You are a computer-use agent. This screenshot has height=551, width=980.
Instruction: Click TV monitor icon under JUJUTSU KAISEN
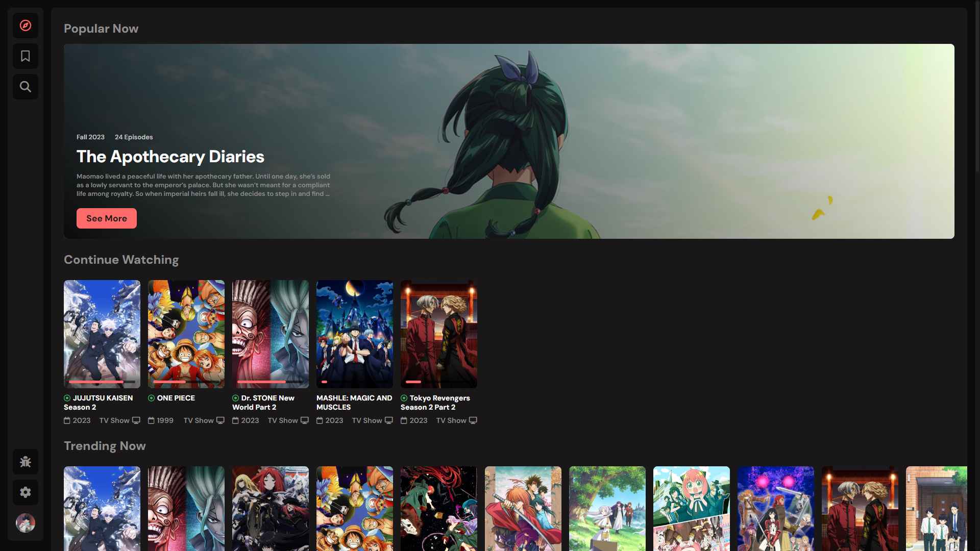(x=136, y=420)
